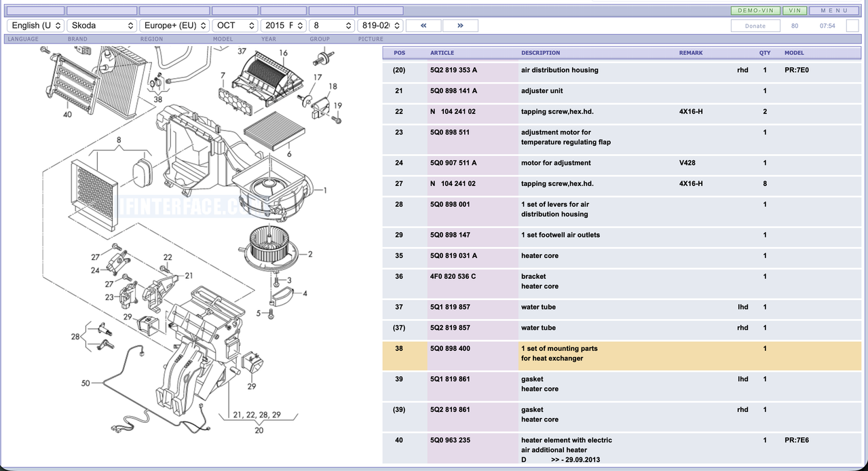The height and width of the screenshot is (471, 868).
Task: Click the REMARK column header
Action: (x=691, y=53)
